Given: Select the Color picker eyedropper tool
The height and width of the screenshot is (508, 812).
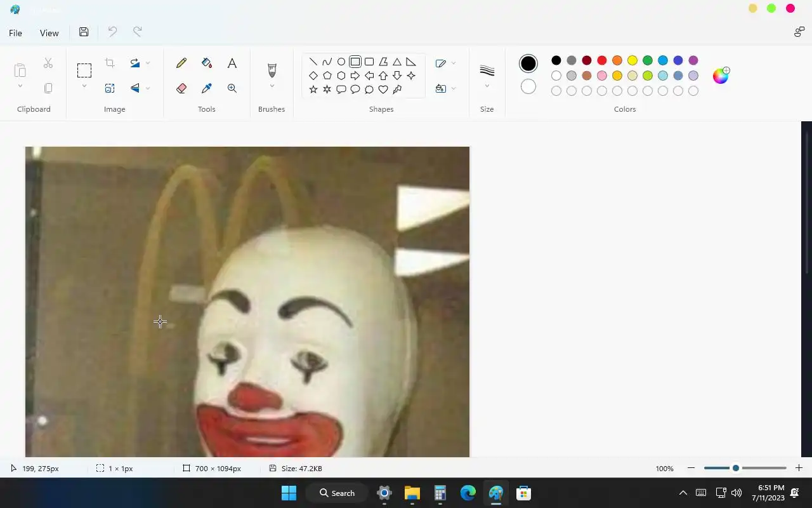Looking at the screenshot, I should [207, 88].
